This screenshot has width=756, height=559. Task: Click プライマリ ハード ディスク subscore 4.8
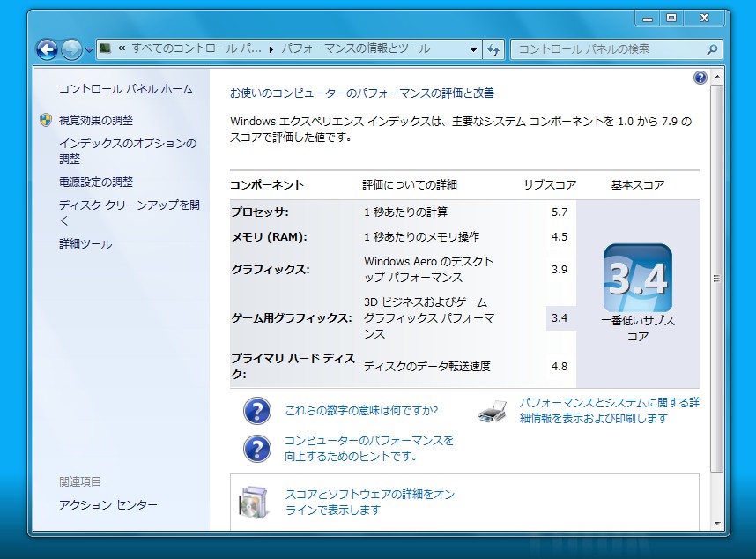[560, 367]
